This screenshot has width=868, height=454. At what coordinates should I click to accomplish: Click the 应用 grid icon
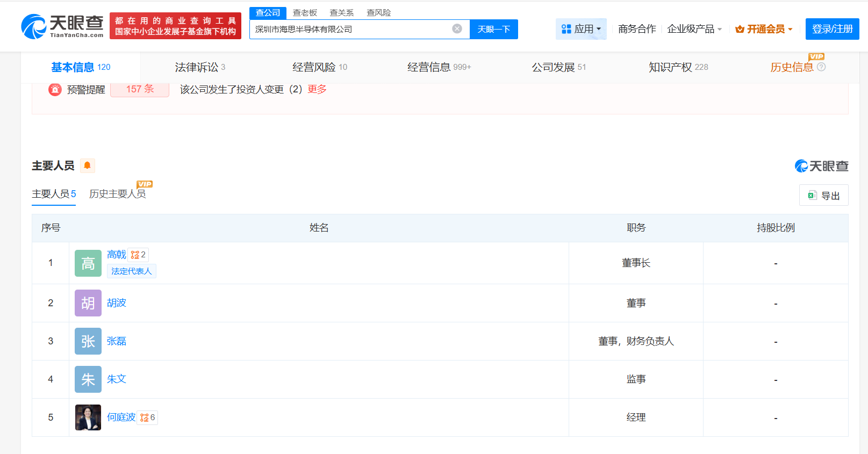coord(566,29)
